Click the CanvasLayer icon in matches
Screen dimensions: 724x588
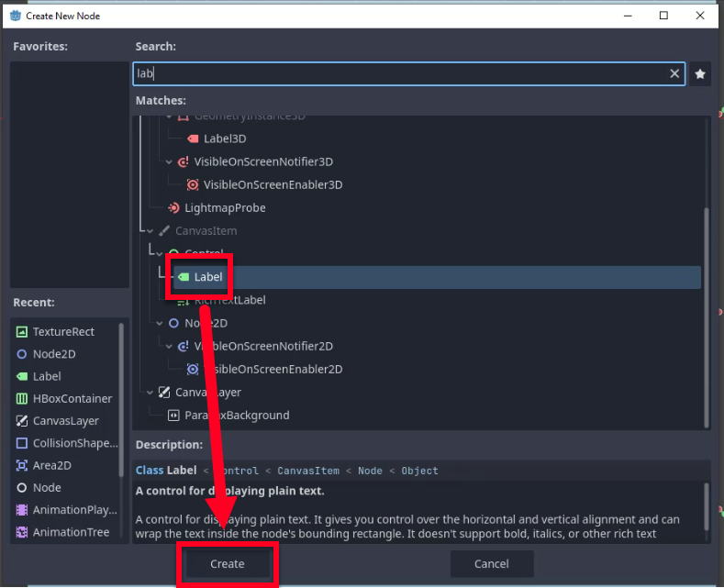164,393
